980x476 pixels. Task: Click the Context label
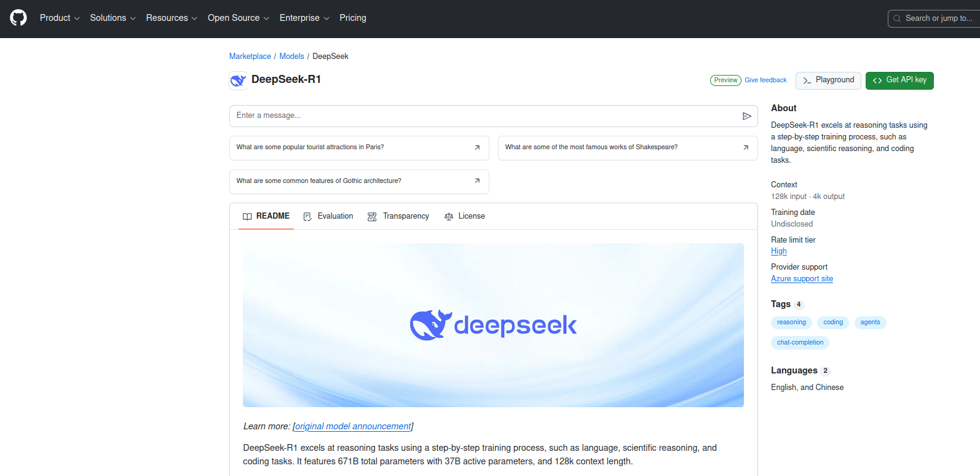784,185
